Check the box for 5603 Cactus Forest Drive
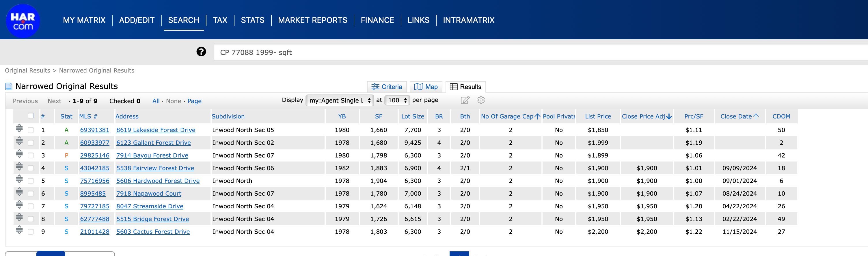 (x=31, y=232)
